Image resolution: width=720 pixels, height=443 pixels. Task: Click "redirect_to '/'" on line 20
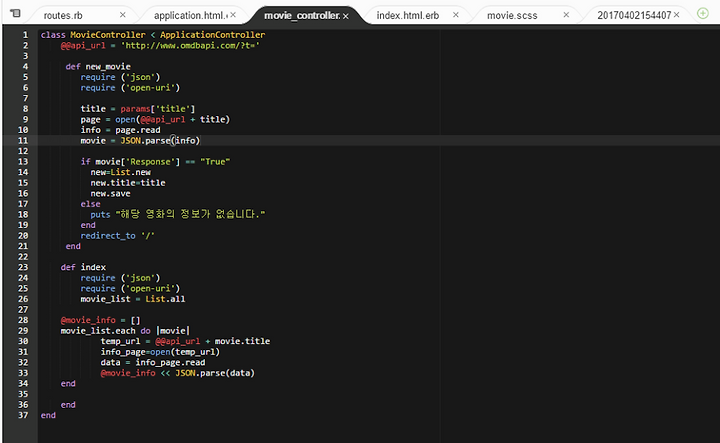tap(118, 236)
